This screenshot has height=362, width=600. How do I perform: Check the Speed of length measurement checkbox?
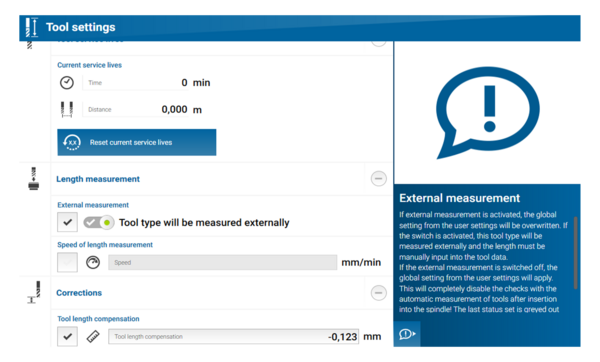tap(67, 263)
